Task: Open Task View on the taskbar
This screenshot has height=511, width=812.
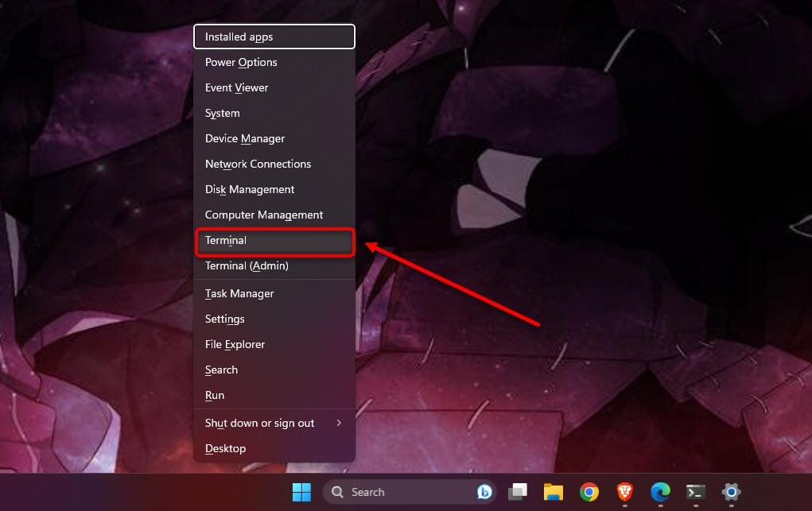Action: coord(517,492)
